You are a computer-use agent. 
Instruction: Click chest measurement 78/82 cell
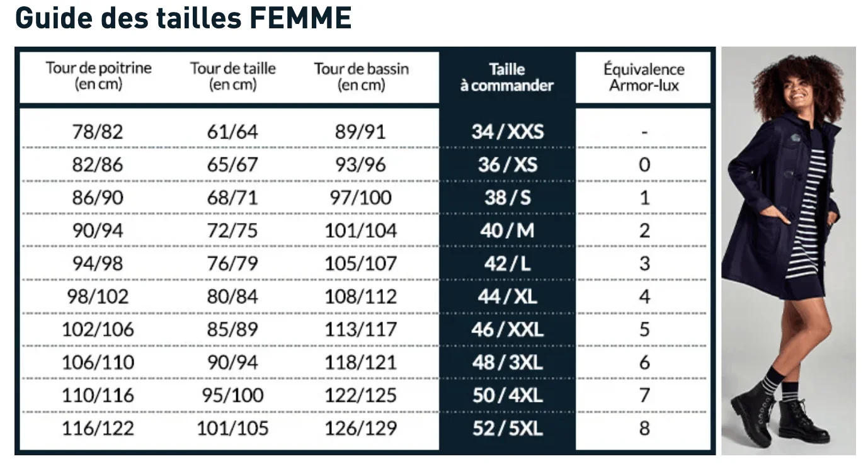coord(98,132)
